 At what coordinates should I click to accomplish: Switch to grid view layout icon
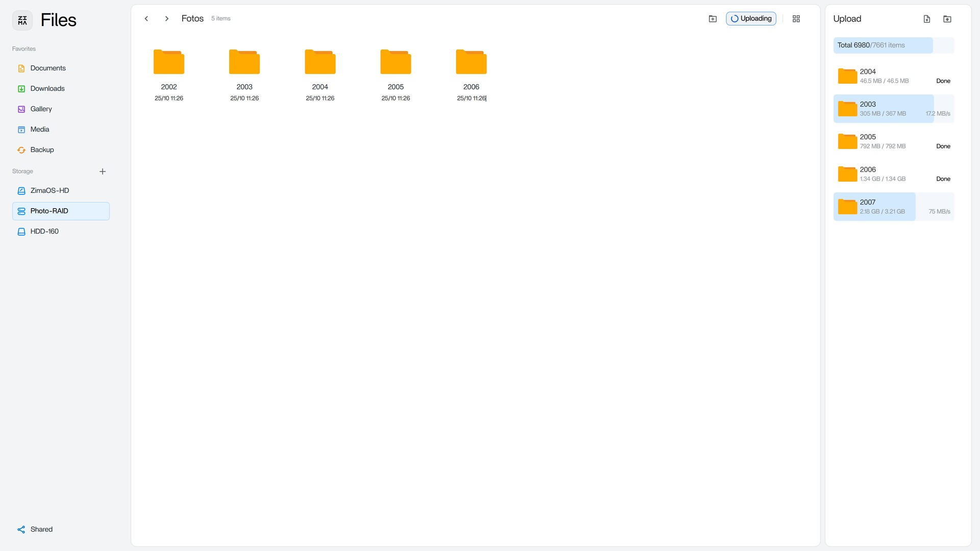pyautogui.click(x=796, y=19)
